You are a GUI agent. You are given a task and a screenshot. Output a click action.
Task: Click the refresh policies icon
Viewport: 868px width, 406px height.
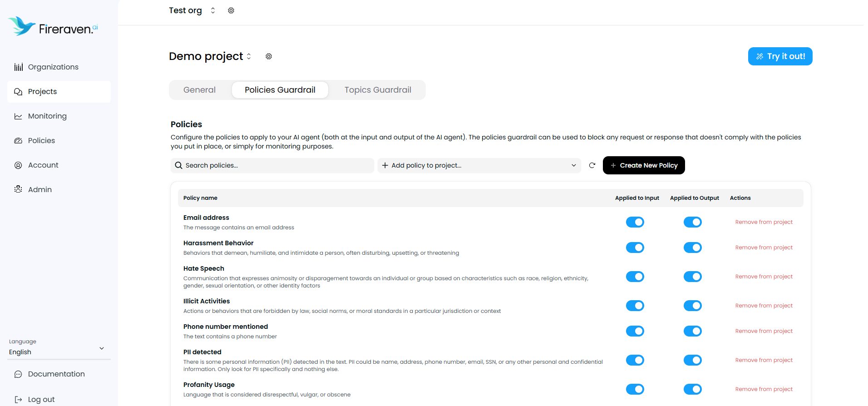coord(592,165)
